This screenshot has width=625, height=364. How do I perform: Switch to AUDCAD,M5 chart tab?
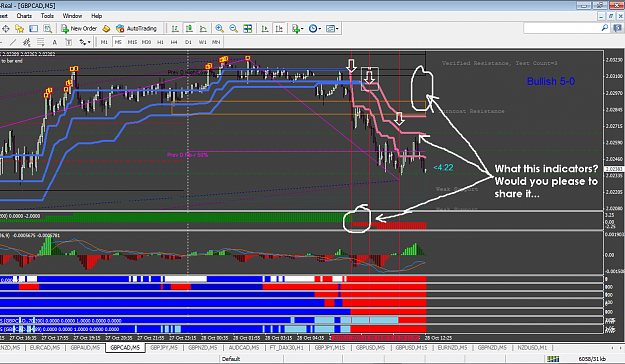[244, 348]
